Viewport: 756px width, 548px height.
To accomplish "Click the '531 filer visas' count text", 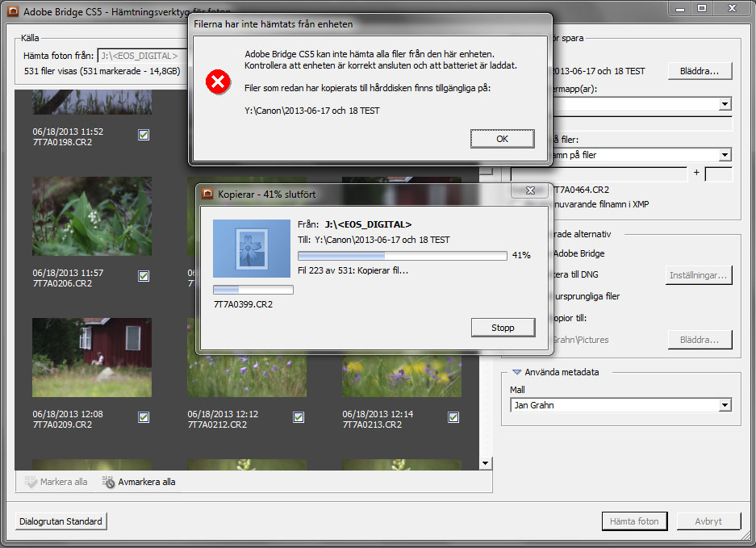I will click(x=102, y=71).
